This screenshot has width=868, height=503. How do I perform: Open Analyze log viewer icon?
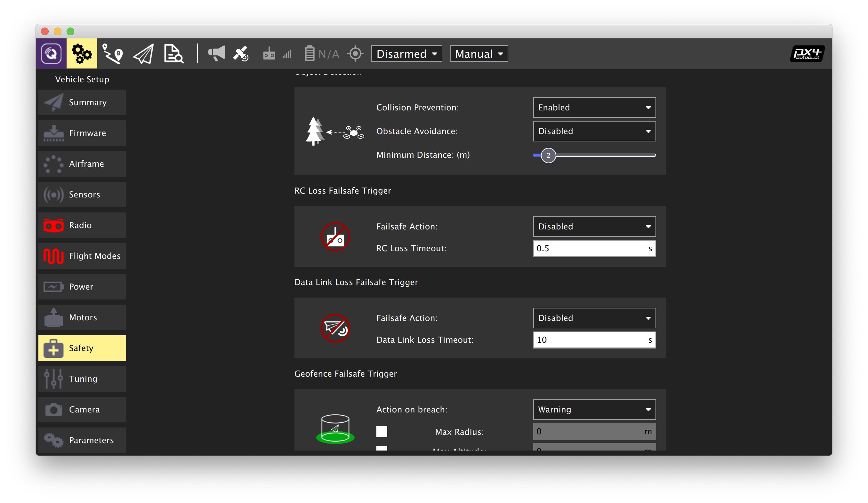[x=173, y=54]
